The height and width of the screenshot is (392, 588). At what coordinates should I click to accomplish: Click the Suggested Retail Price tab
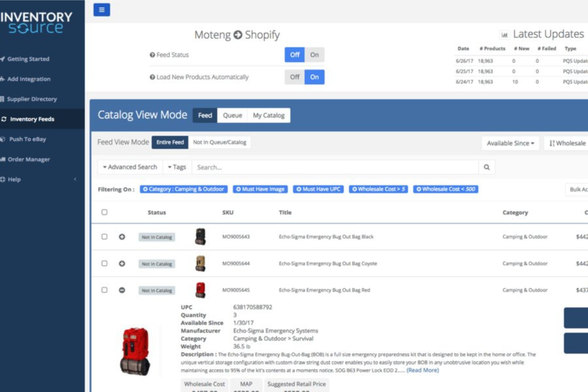pos(296,384)
